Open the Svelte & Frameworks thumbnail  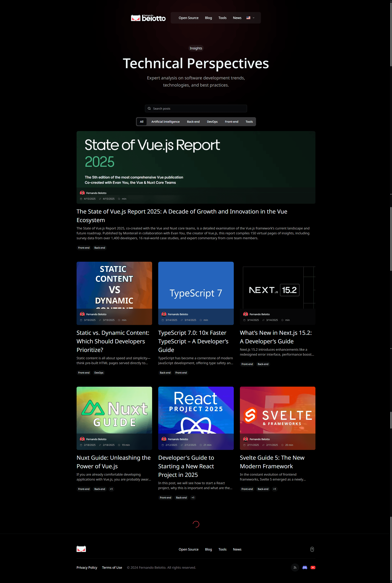click(x=277, y=418)
